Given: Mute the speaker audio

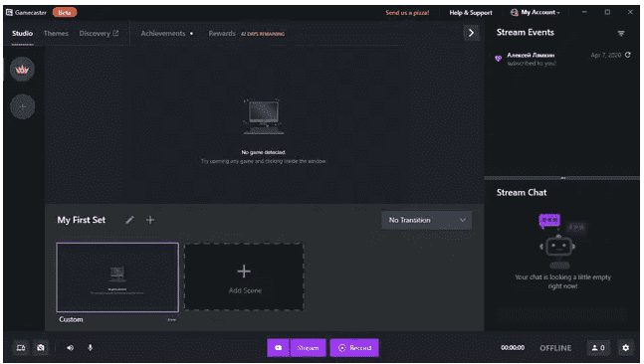Looking at the screenshot, I should 71,347.
